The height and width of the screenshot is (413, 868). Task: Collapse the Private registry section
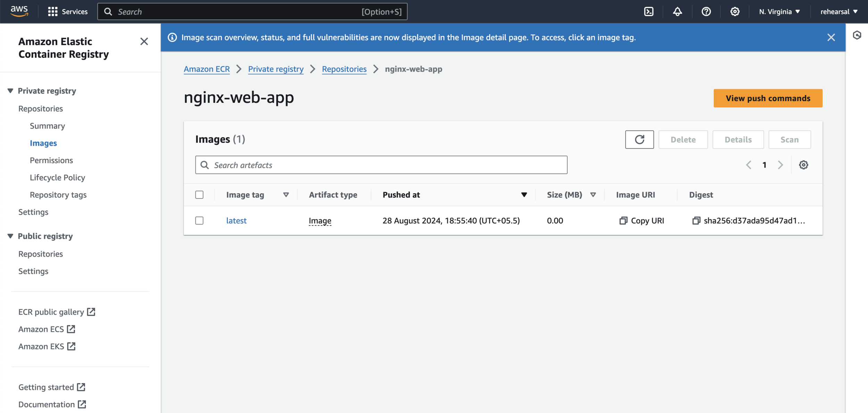click(10, 91)
